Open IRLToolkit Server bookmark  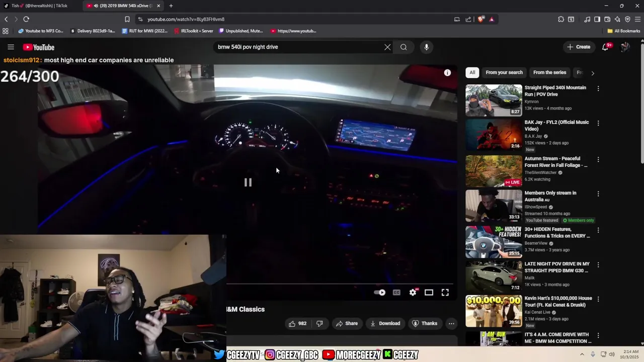194,31
